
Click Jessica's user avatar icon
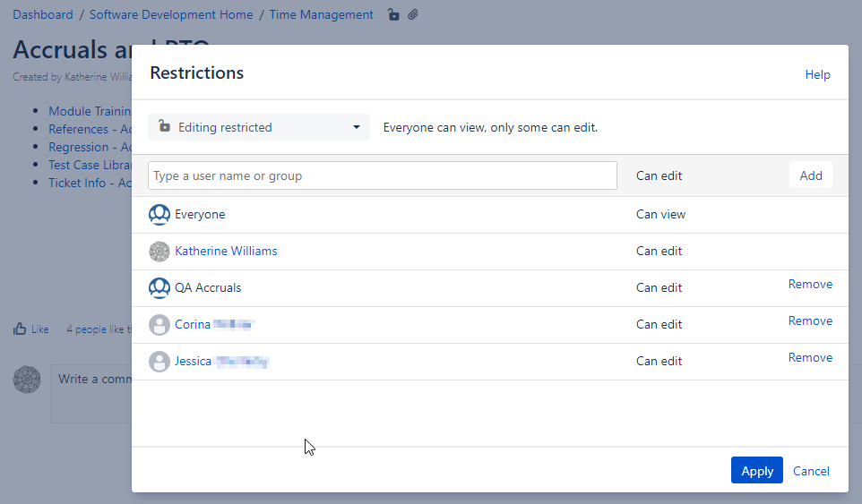tap(159, 362)
